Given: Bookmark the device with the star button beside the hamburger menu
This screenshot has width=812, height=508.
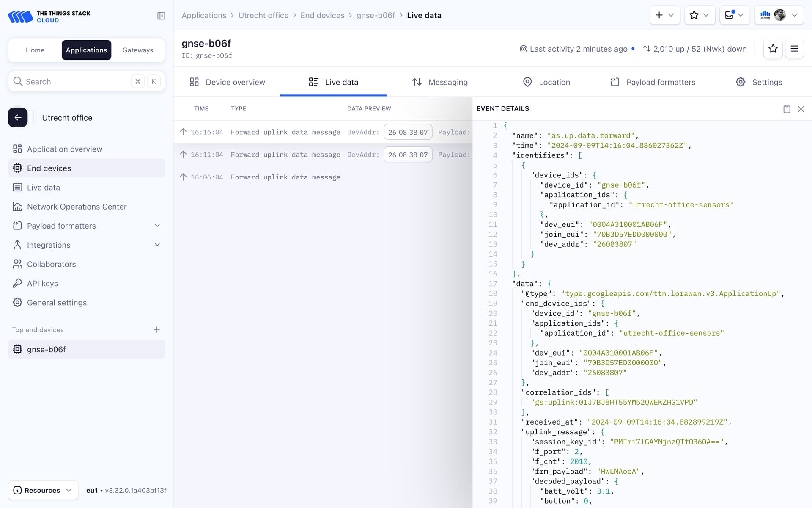Looking at the screenshot, I should click(x=773, y=49).
